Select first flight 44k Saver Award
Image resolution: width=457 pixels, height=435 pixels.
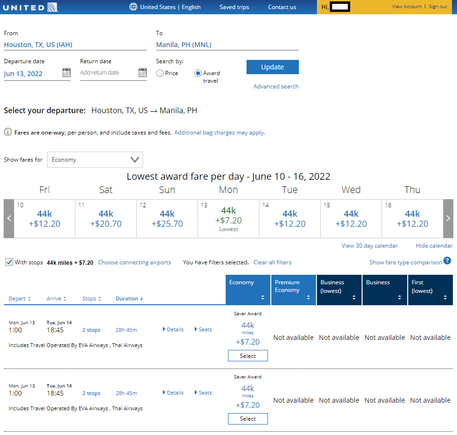(248, 356)
